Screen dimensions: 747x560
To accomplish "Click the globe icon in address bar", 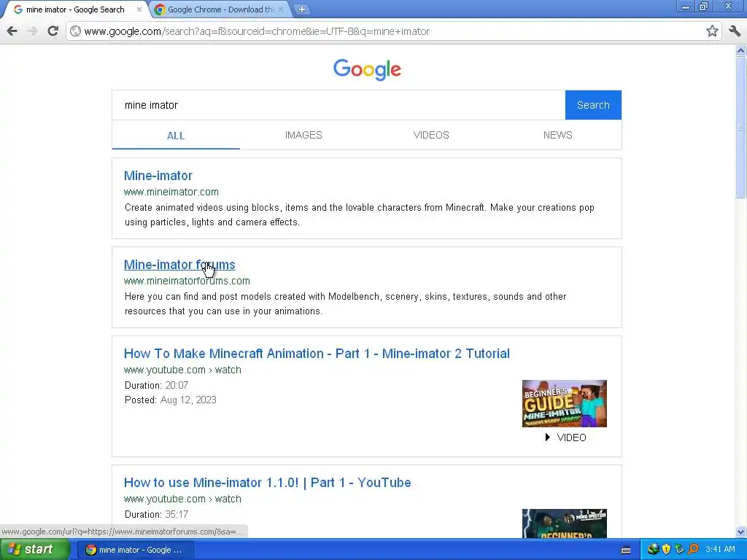I will [x=75, y=31].
